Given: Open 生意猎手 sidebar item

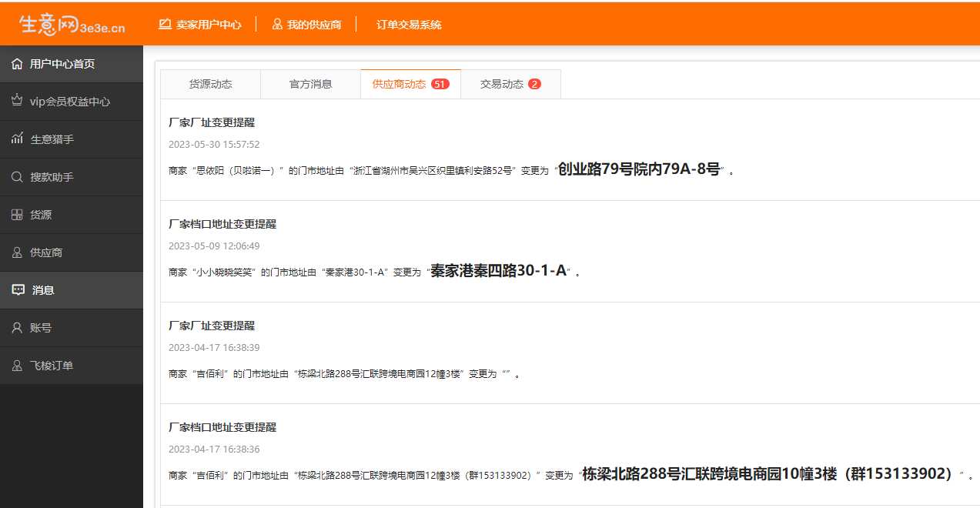Looking at the screenshot, I should pyautogui.click(x=72, y=139).
